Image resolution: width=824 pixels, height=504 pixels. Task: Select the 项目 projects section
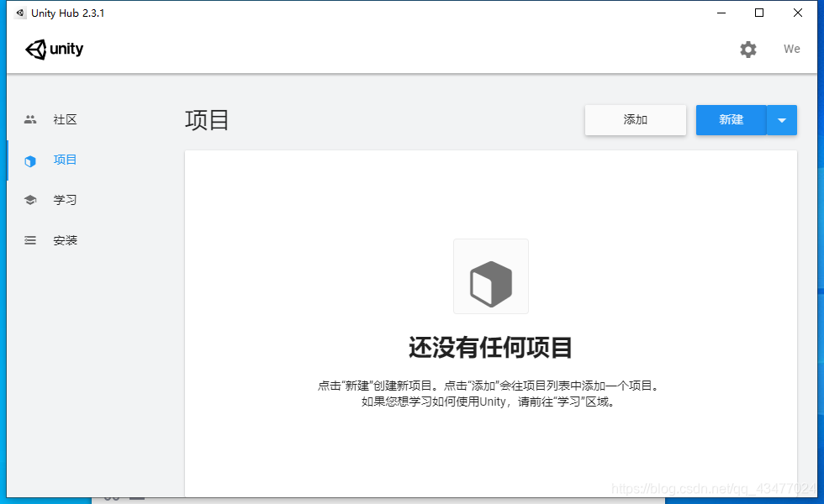[x=66, y=160]
